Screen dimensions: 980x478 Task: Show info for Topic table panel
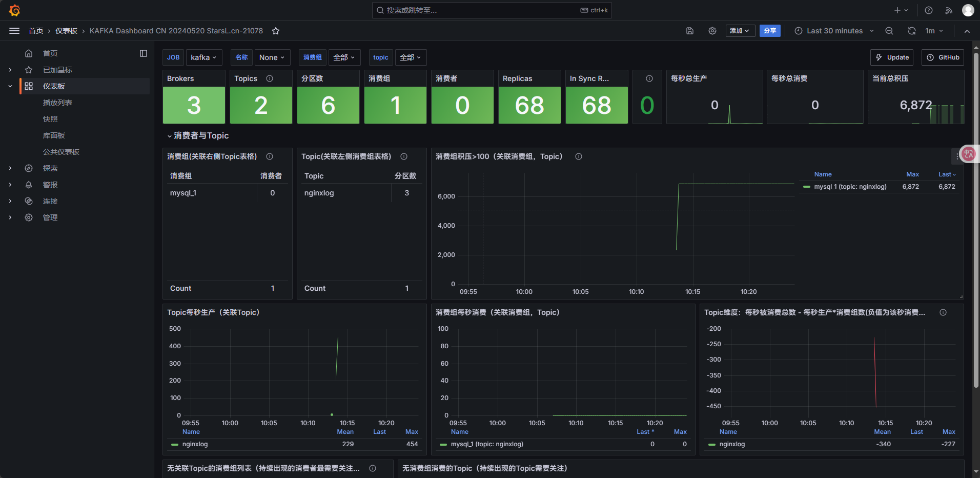click(x=404, y=156)
